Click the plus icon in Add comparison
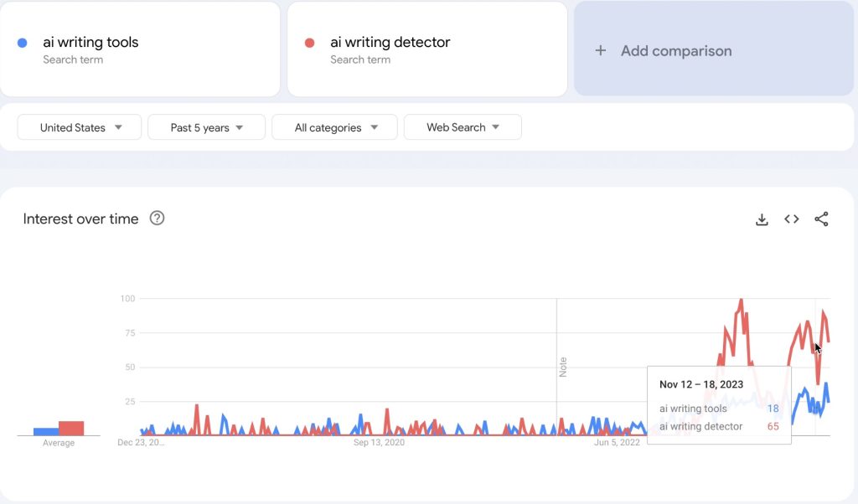Image resolution: width=858 pixels, height=504 pixels. tap(600, 51)
